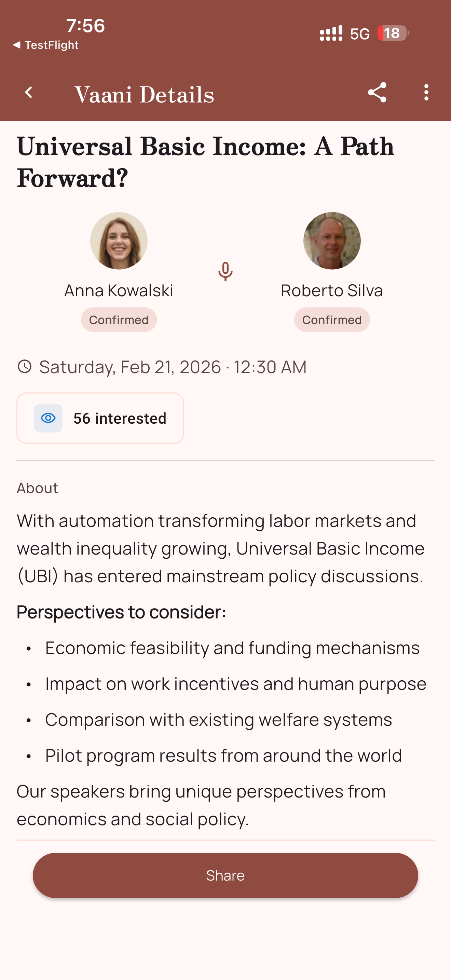Tap Anna Kowalski's Confirmed badge
This screenshot has width=451, height=980.
point(119,320)
